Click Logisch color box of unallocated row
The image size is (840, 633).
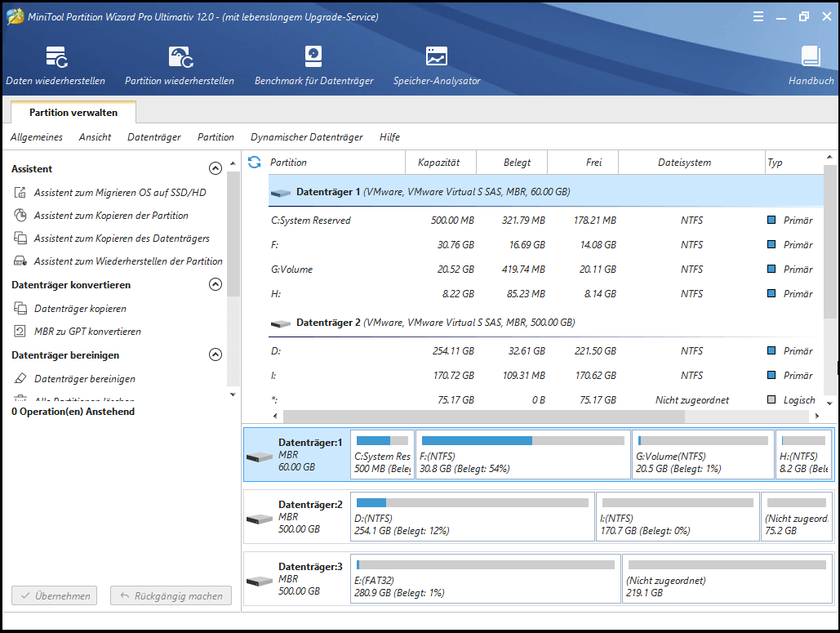click(771, 399)
